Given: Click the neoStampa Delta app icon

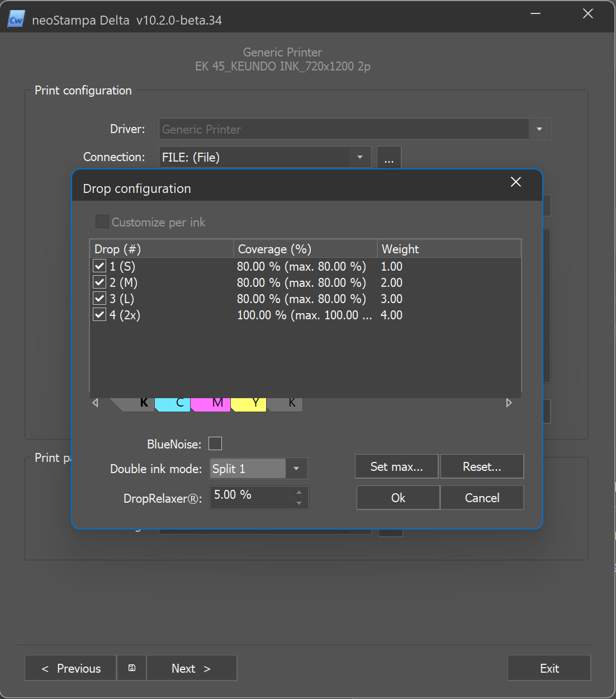Looking at the screenshot, I should (16, 20).
